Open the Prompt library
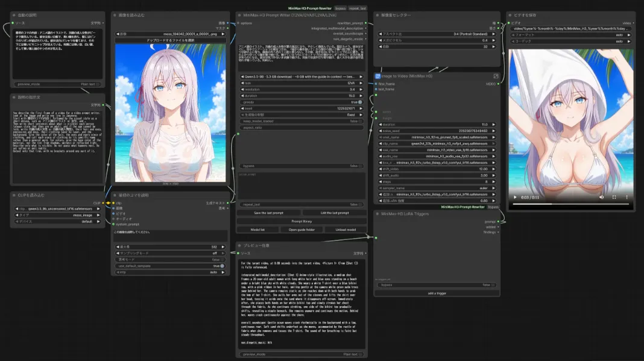Screen dimensions: 644x361 (301, 221)
